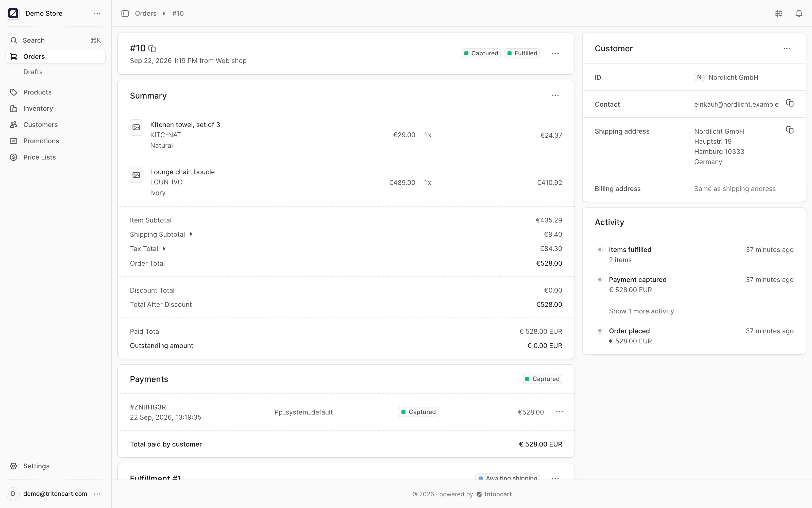The width and height of the screenshot is (812, 508).
Task: Click the Pp_system_default provider text
Action: tap(303, 412)
